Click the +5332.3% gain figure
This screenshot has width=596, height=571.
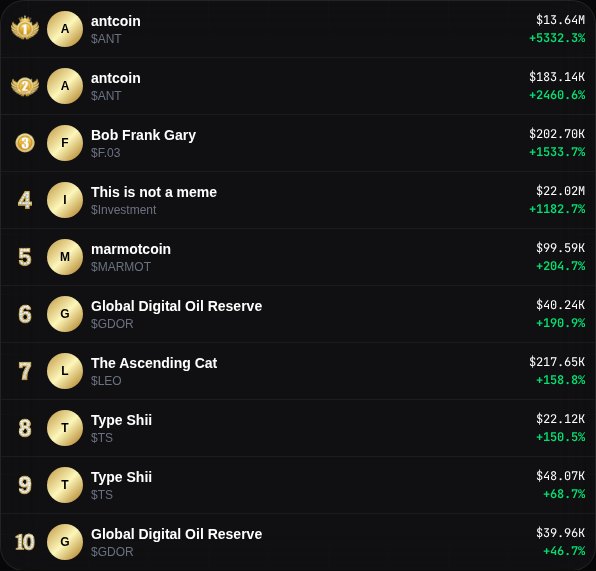pyautogui.click(x=557, y=38)
